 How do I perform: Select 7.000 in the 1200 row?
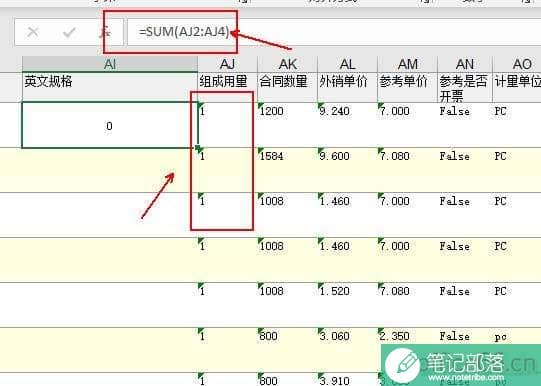(x=407, y=125)
